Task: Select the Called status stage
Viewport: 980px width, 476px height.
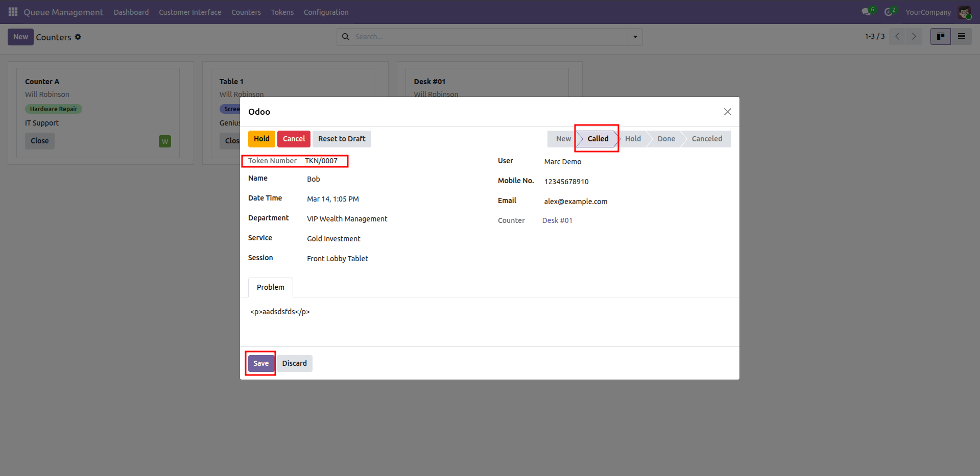Action: [x=597, y=139]
